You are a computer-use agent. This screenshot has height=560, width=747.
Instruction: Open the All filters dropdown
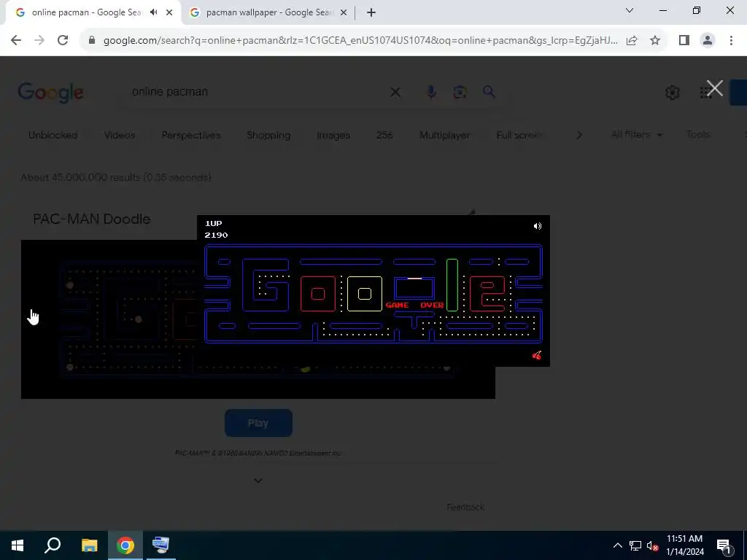tap(637, 135)
